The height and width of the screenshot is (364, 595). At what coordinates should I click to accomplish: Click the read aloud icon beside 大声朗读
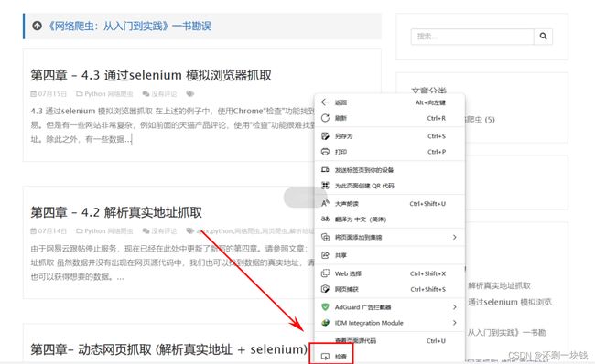click(325, 203)
